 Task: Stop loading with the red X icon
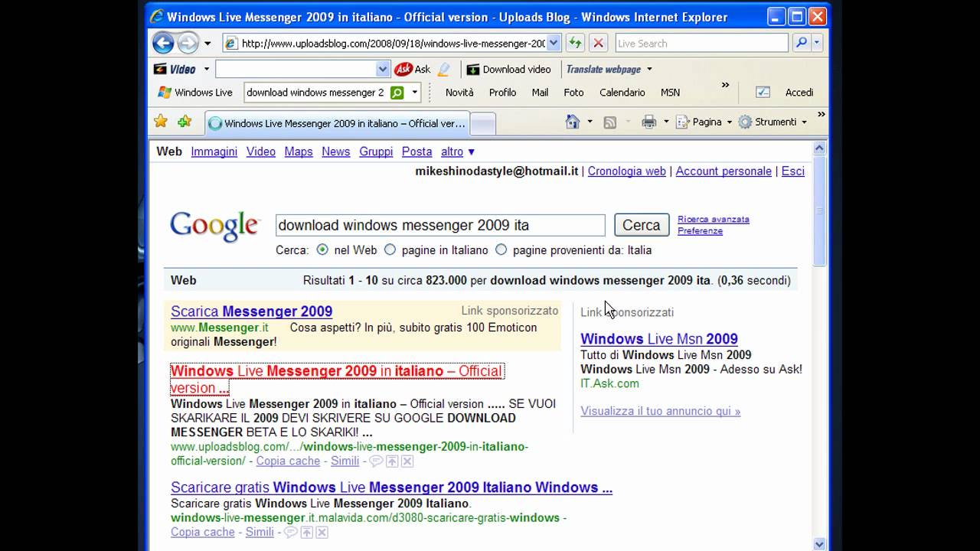coord(599,44)
